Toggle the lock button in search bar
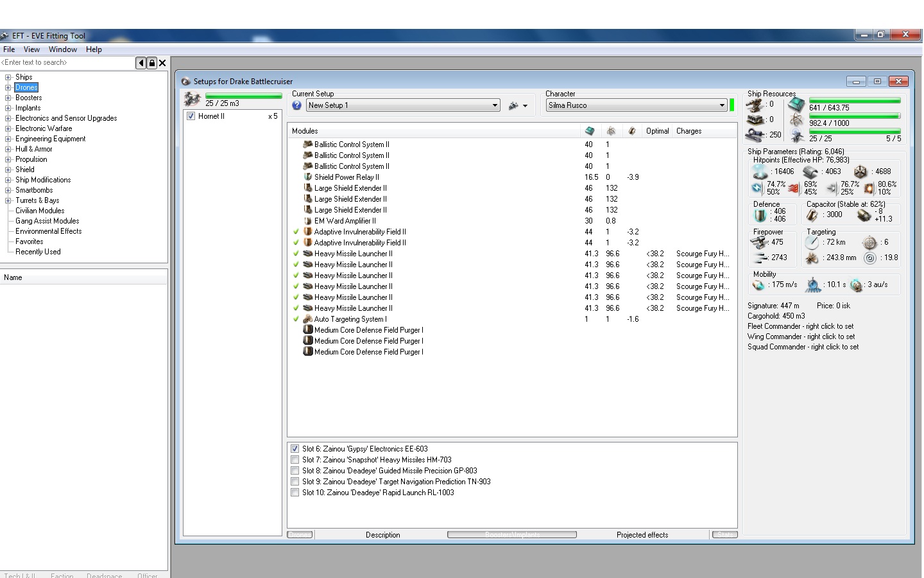 coord(151,63)
